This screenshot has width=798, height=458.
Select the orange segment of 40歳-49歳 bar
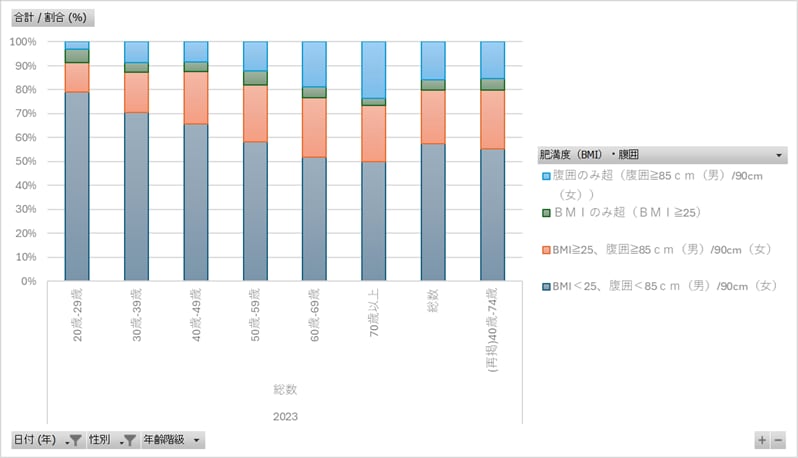tap(196, 98)
